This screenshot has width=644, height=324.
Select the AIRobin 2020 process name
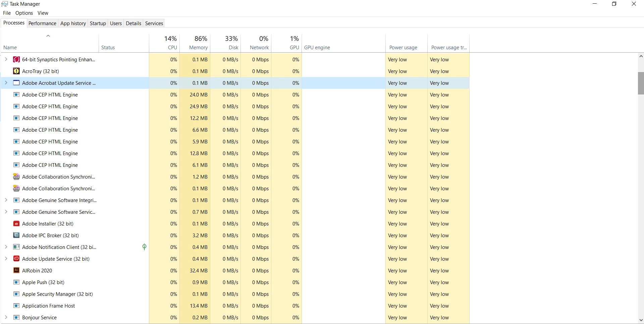tap(37, 271)
